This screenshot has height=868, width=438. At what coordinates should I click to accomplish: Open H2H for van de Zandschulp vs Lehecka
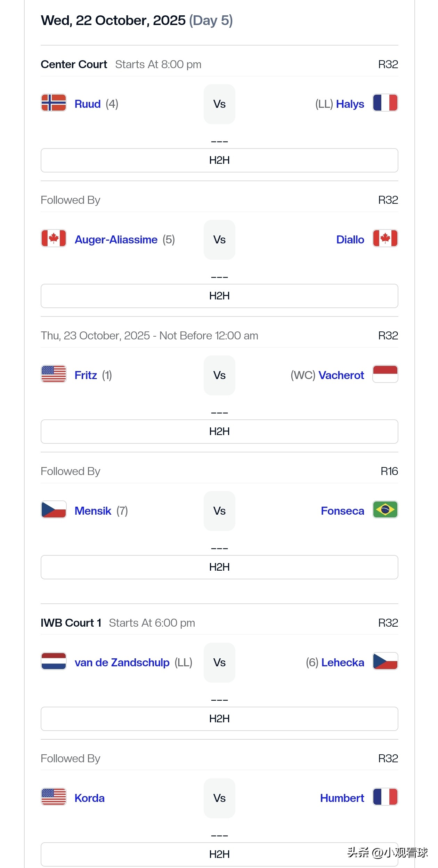click(x=219, y=719)
